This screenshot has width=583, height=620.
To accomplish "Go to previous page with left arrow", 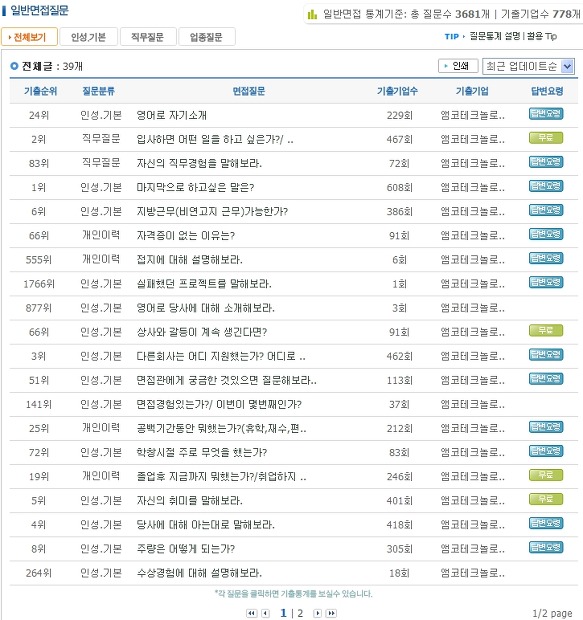I will coord(265,613).
